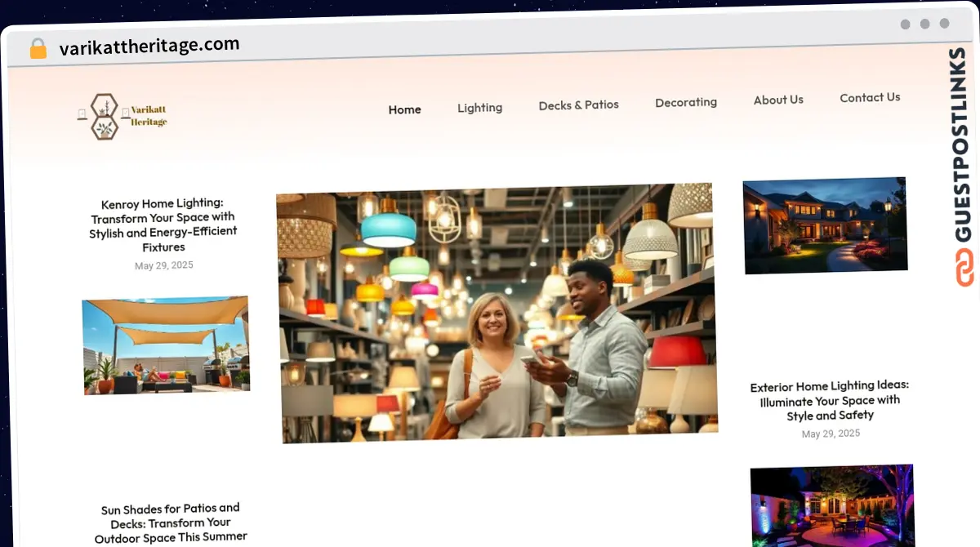Read the Exterior Home Lighting Ideas article
Viewport: 980px width, 547px height.
[830, 400]
